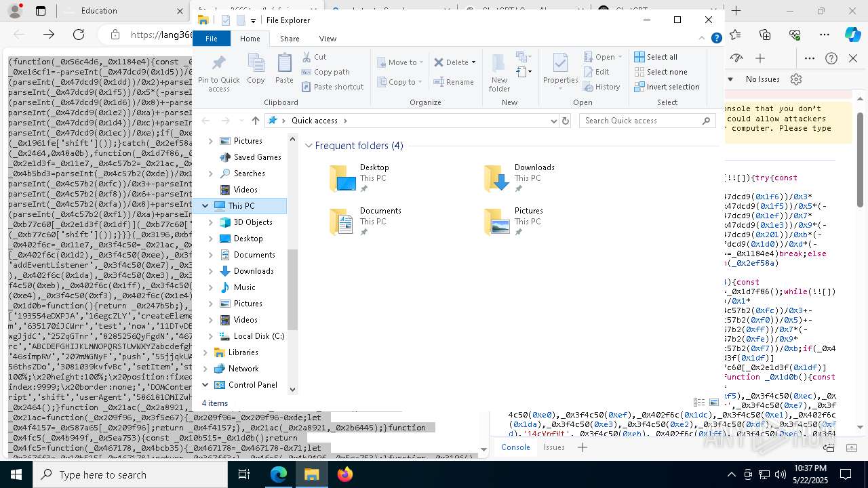Screen dimensions: 868x488
Task: Open the Edge Collections icon
Action: pyautogui.click(x=765, y=35)
